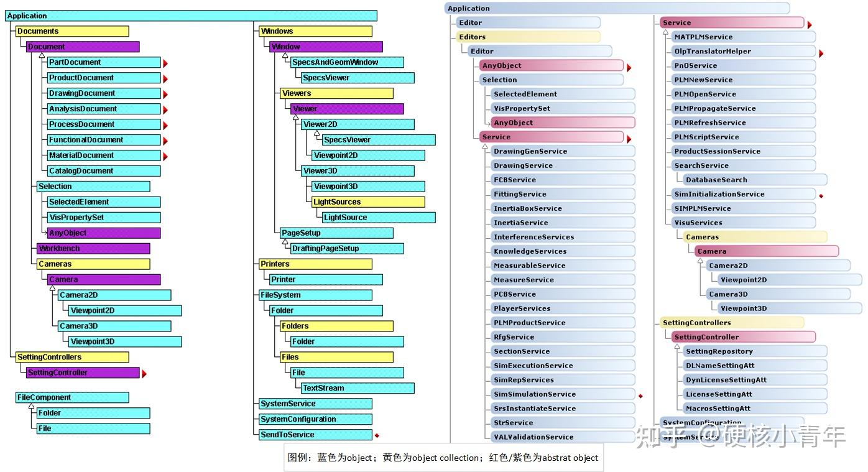868x472 pixels.
Task: Click the red arrow beside OlpTranslatorHelper
Action: [821, 53]
